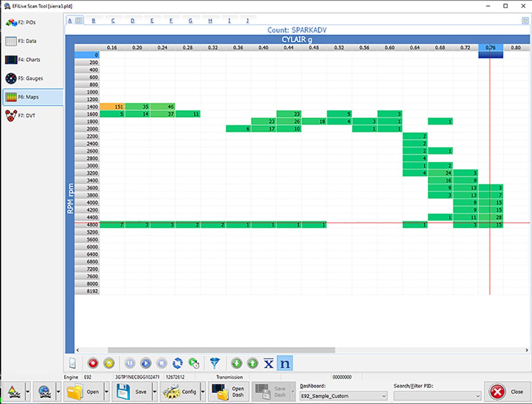Click the Config button
The width and height of the screenshot is (532, 404).
pos(180,392)
